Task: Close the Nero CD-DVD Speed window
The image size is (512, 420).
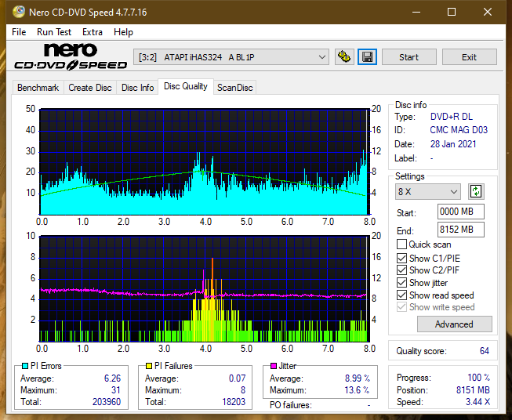Action: point(488,12)
